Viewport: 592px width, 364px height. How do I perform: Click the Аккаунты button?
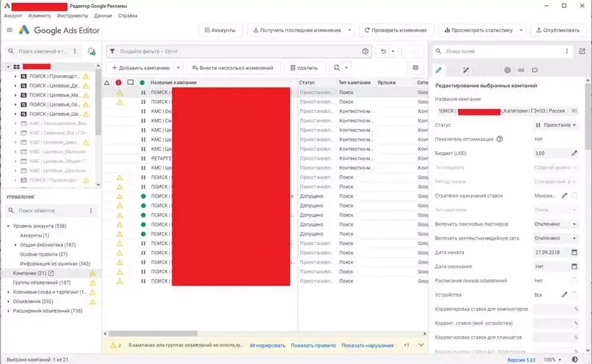coord(220,30)
